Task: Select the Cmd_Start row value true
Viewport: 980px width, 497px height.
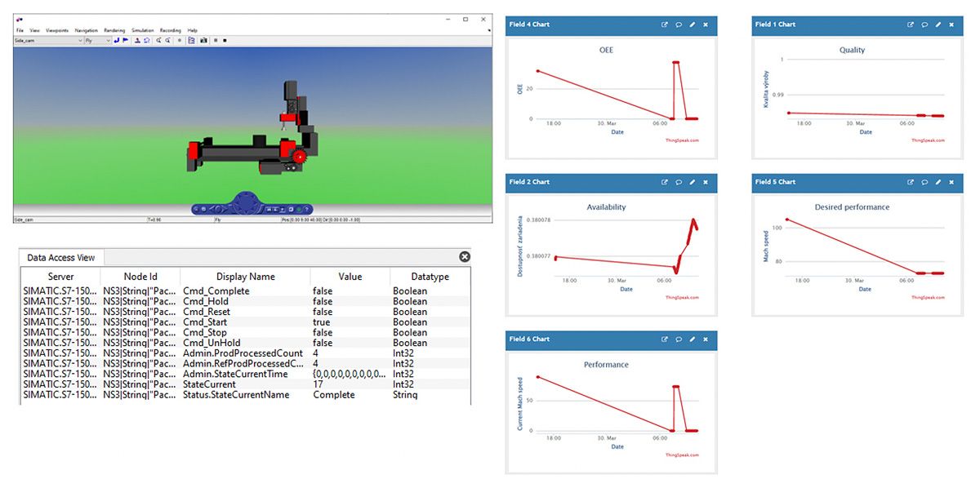Action: coord(323,322)
